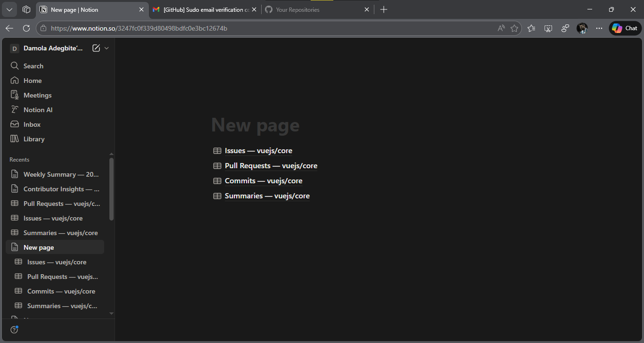Open Summaries — vuejs/core in Recents list
The height and width of the screenshot is (343, 644).
tap(55, 233)
